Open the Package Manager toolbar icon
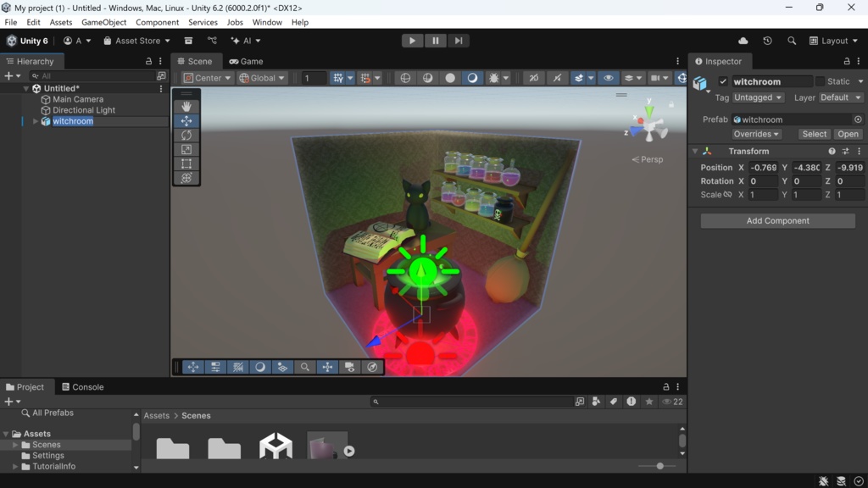 (188, 41)
